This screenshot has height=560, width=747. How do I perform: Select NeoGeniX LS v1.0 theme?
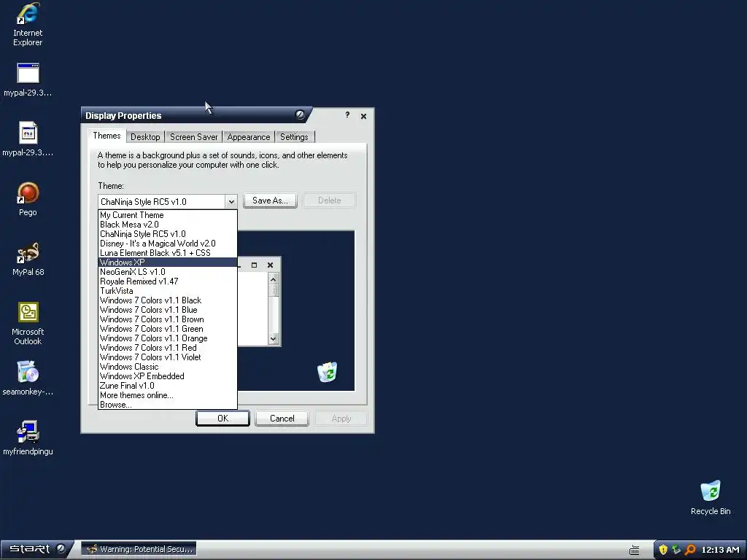pos(167,272)
